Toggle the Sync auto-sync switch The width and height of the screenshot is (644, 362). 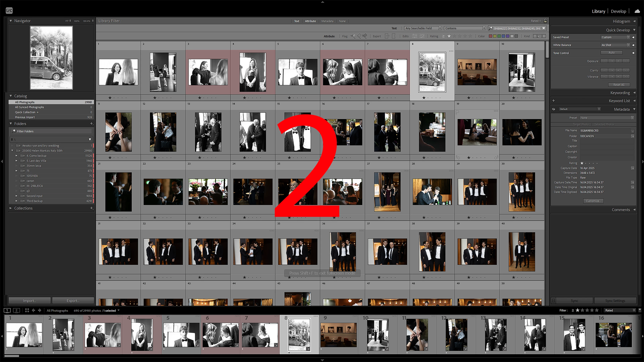click(x=553, y=301)
